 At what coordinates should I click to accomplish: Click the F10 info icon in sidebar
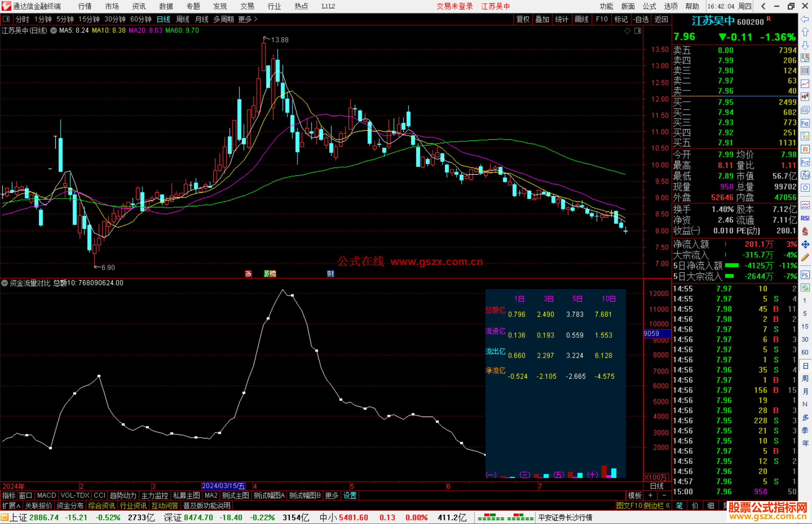[x=805, y=123]
